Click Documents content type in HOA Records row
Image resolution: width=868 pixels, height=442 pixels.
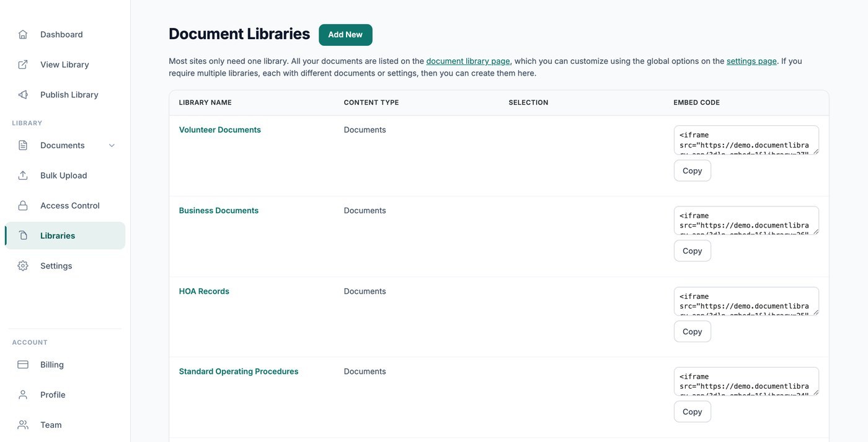pos(365,291)
